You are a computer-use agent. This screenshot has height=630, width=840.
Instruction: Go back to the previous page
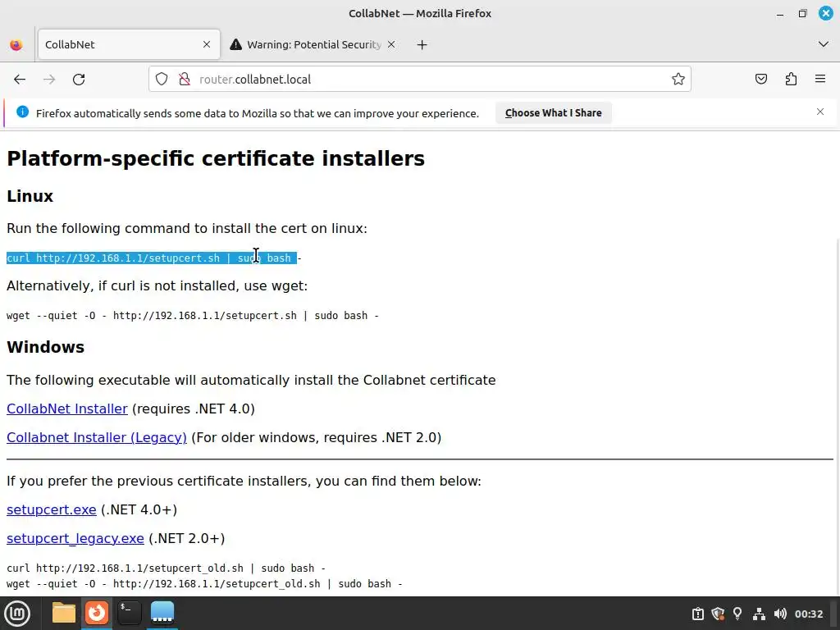[x=20, y=80]
